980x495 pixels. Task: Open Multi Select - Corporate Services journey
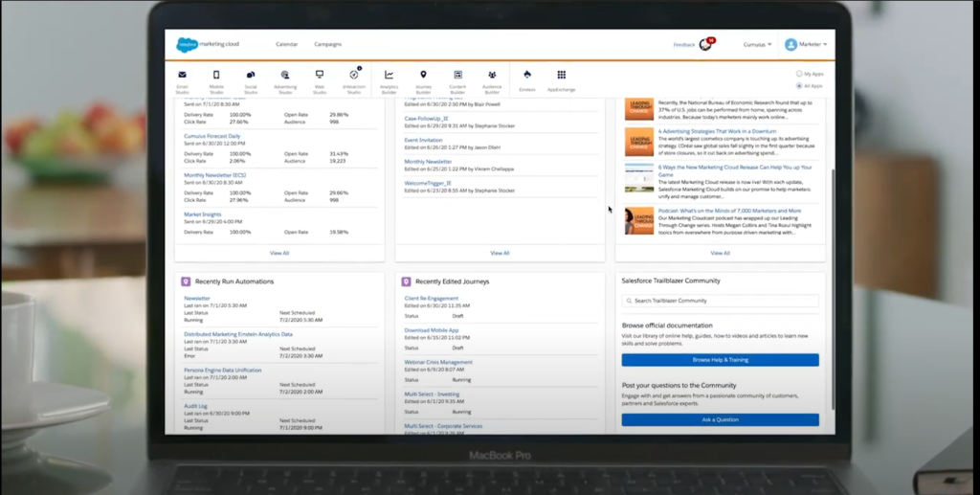443,426
